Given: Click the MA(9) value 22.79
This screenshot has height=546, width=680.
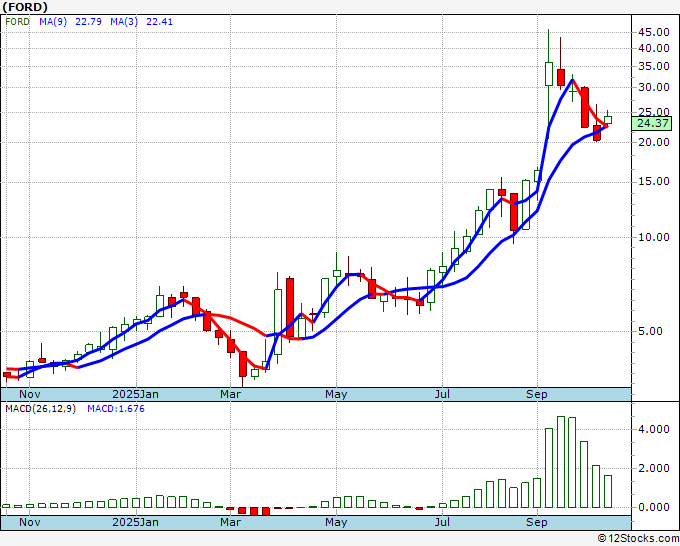Looking at the screenshot, I should pos(88,22).
